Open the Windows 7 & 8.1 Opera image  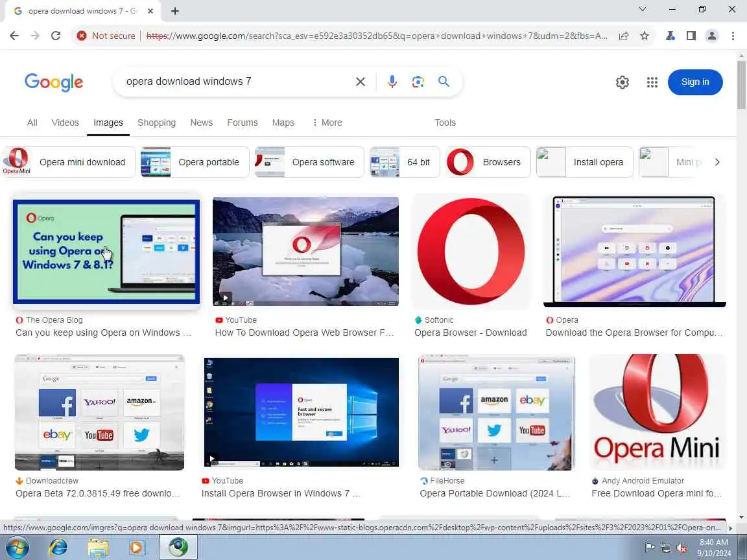point(106,251)
